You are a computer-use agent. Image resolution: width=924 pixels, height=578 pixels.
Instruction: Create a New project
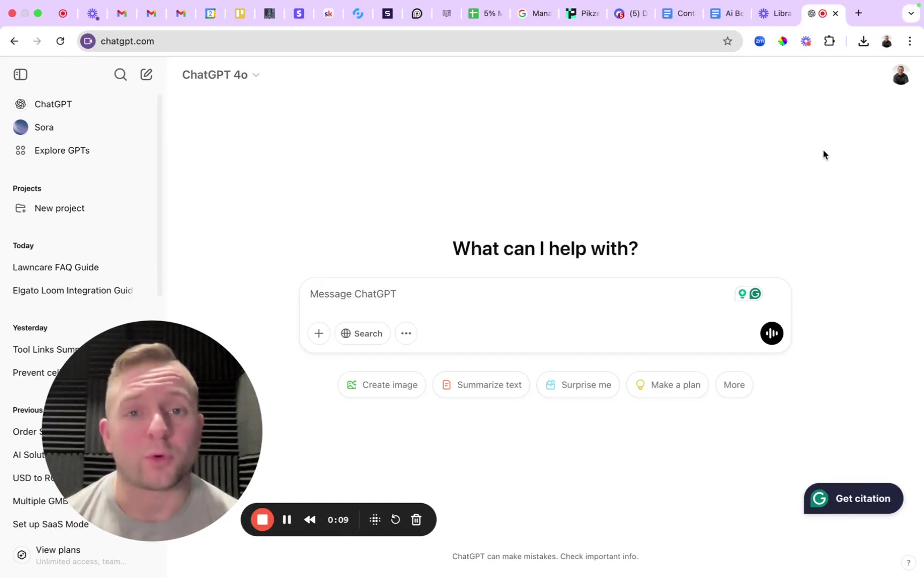pos(59,208)
